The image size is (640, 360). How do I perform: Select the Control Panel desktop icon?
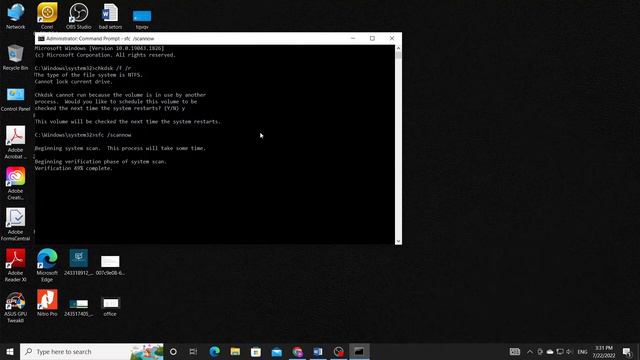(16, 99)
